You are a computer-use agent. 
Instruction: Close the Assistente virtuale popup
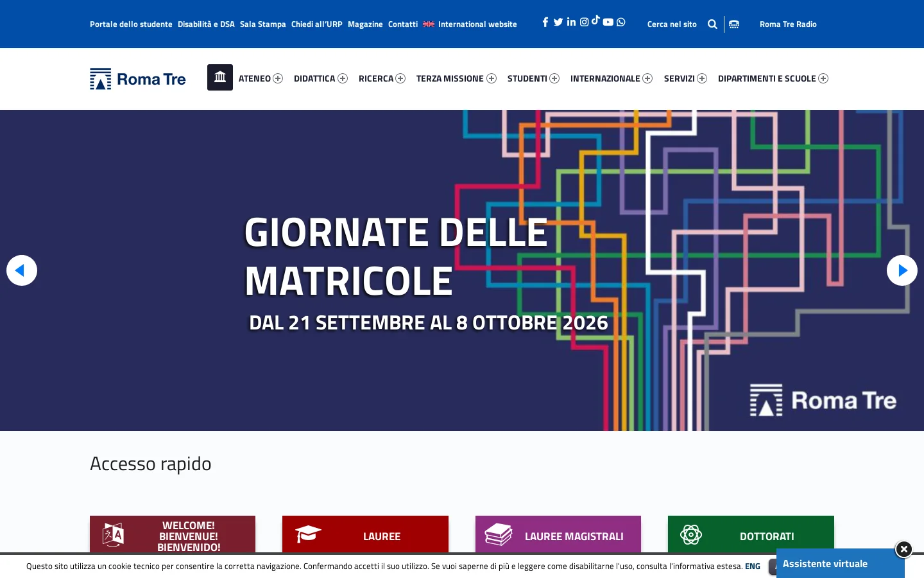(903, 549)
